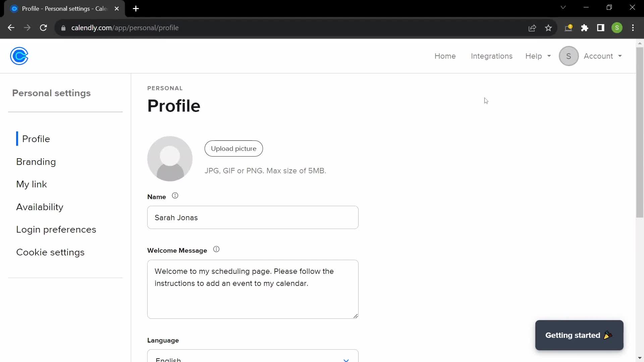Click the Calendly logo icon
The image size is (644, 362).
(19, 56)
